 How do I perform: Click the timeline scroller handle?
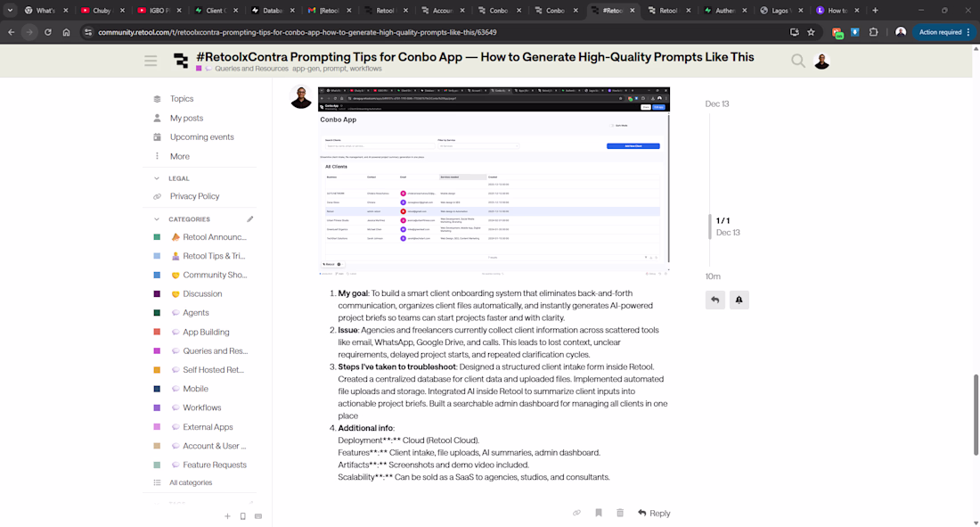709,226
